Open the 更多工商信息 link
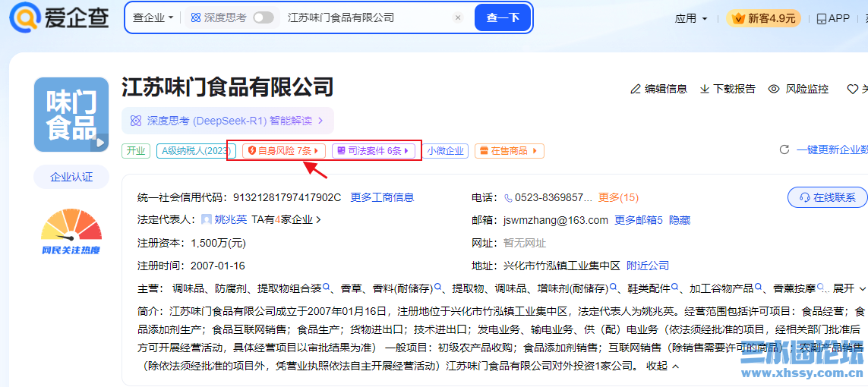Screen dimensions: 868x387 [x=382, y=197]
